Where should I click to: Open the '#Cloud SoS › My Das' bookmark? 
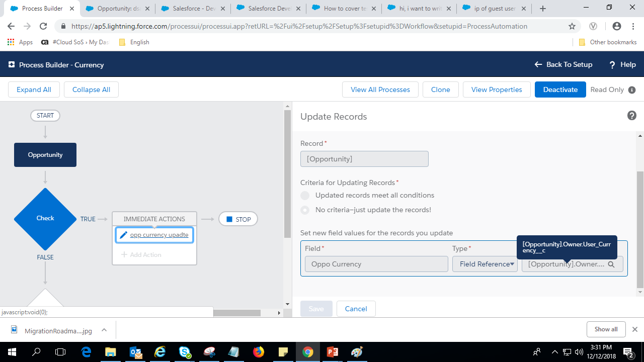tap(74, 42)
